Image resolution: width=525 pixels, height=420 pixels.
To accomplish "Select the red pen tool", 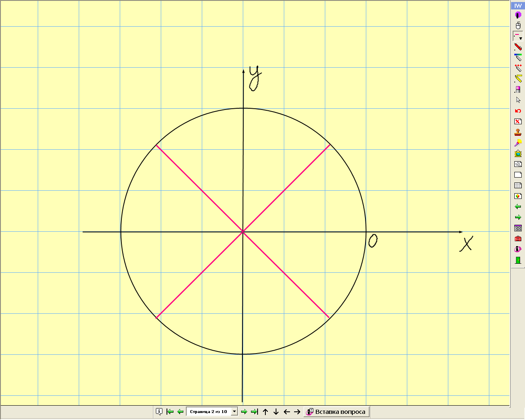I will click(518, 47).
